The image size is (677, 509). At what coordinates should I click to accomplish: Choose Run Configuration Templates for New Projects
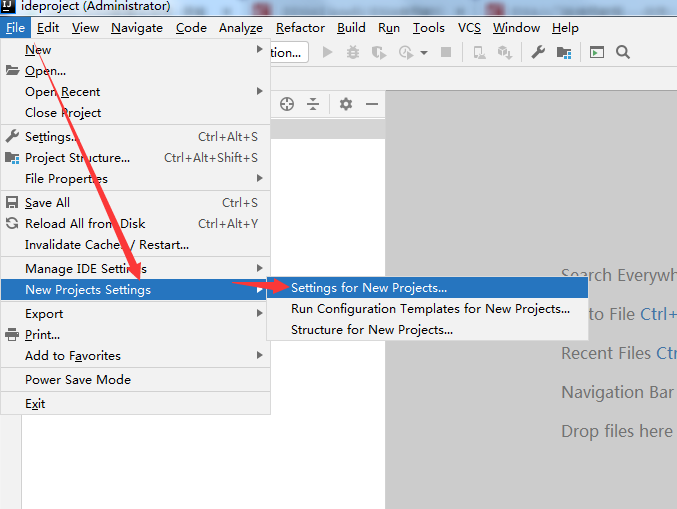pos(427,309)
